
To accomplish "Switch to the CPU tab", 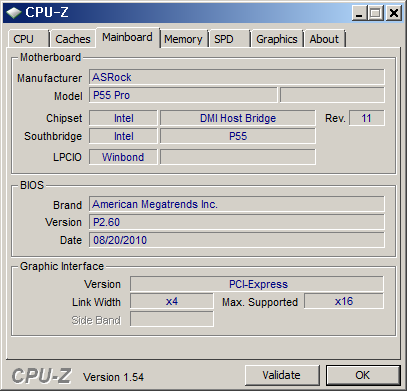I will (x=28, y=39).
